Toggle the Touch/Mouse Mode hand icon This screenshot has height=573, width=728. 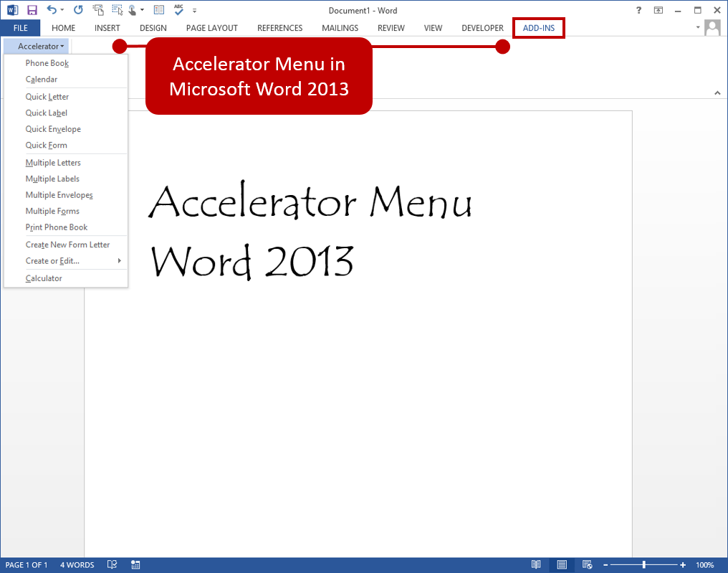coord(133,10)
